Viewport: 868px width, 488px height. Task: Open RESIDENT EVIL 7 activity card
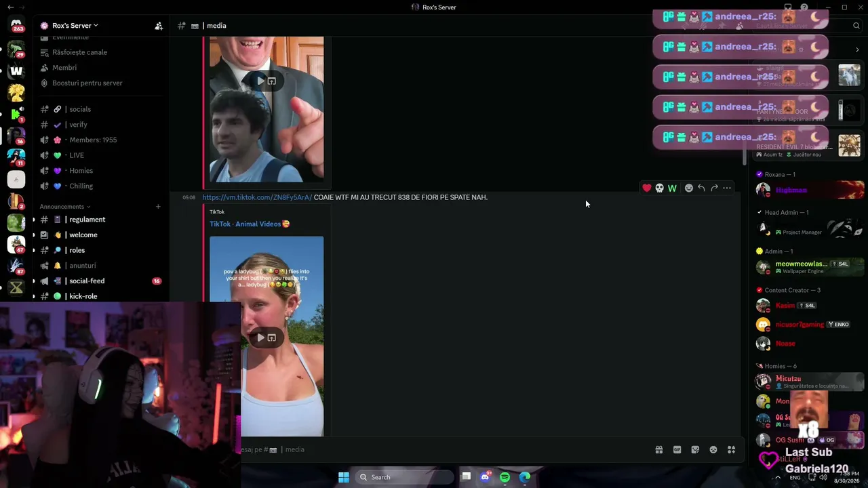click(808, 145)
